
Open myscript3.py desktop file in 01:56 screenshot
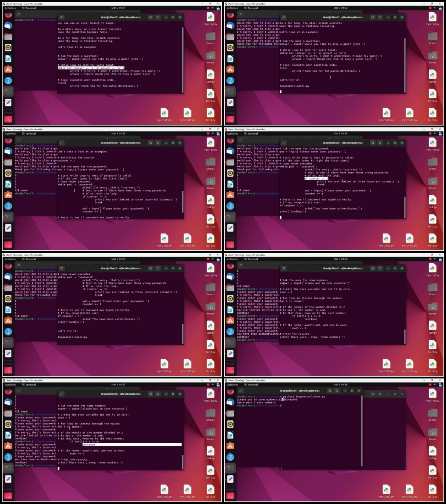click(x=387, y=366)
